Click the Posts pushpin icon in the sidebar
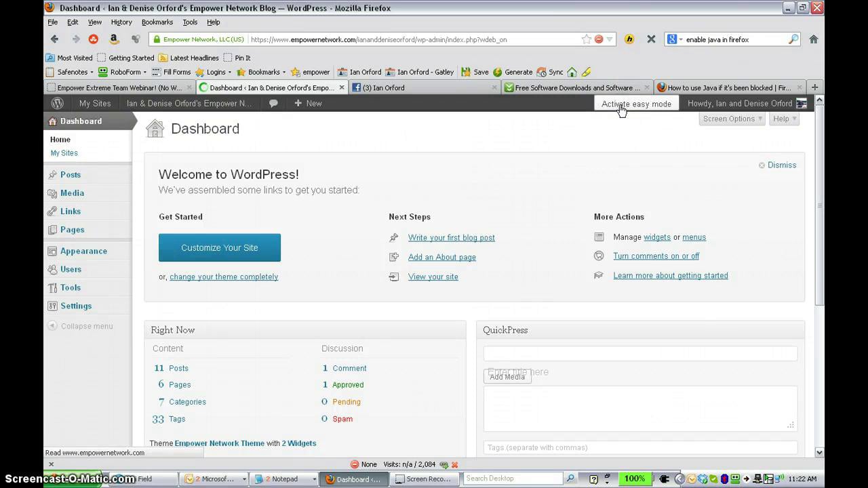 (53, 175)
